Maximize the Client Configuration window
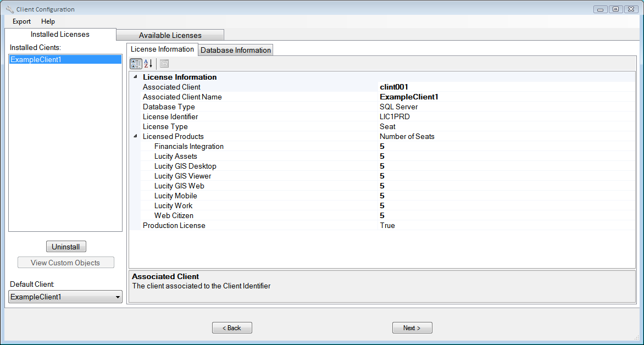This screenshot has width=644, height=345. point(615,9)
